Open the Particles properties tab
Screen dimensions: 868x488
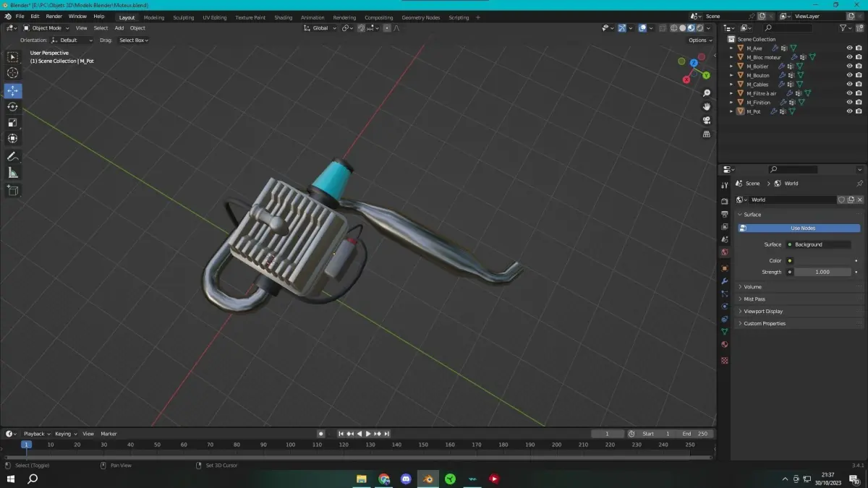pyautogui.click(x=725, y=294)
